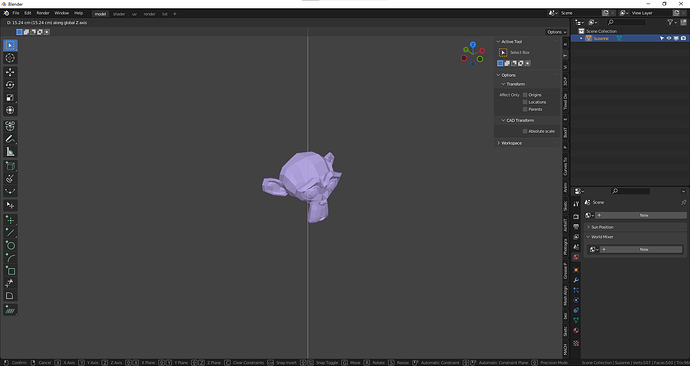Open the Help menu
This screenshot has width=690, height=366.
pos(78,13)
